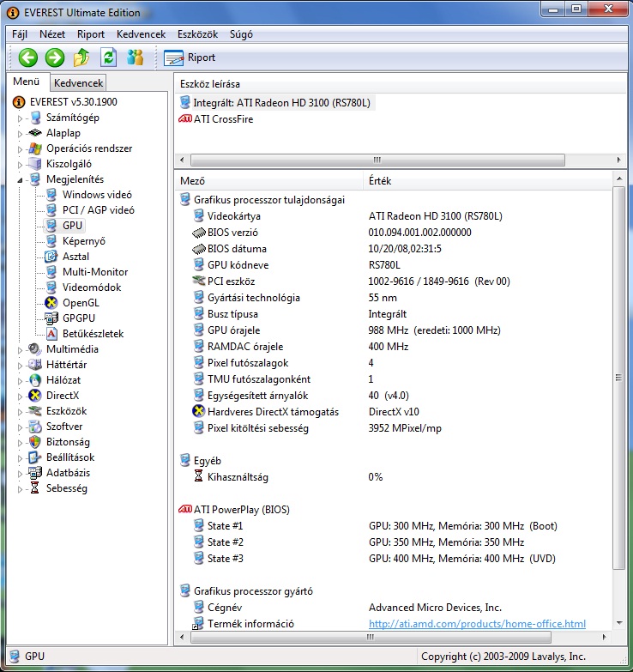Select the EVEREST v5.30.1900 root node
Screen dimensions: 633x672
pyautogui.click(x=73, y=102)
